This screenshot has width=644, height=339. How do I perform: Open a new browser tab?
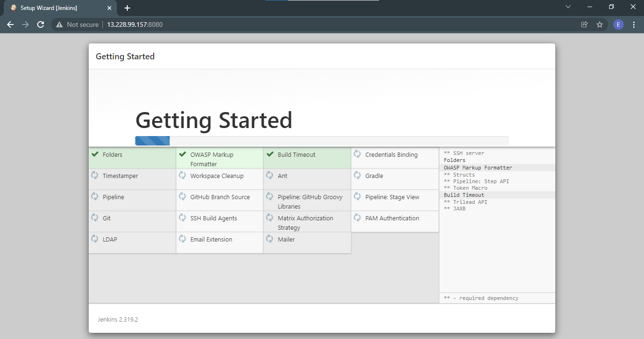127,8
